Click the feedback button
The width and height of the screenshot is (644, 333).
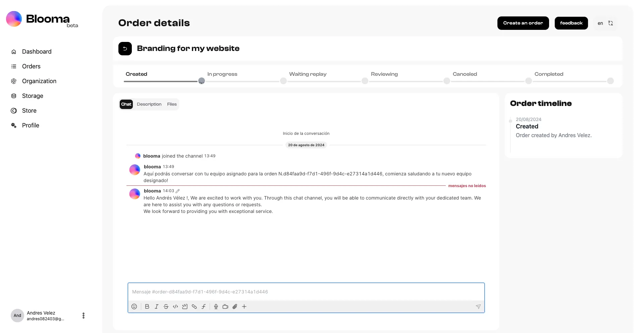571,23
